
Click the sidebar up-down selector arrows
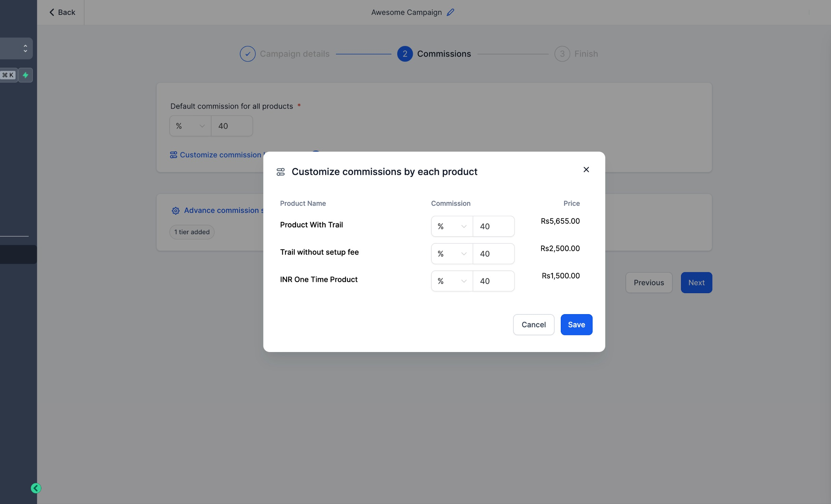point(25,48)
